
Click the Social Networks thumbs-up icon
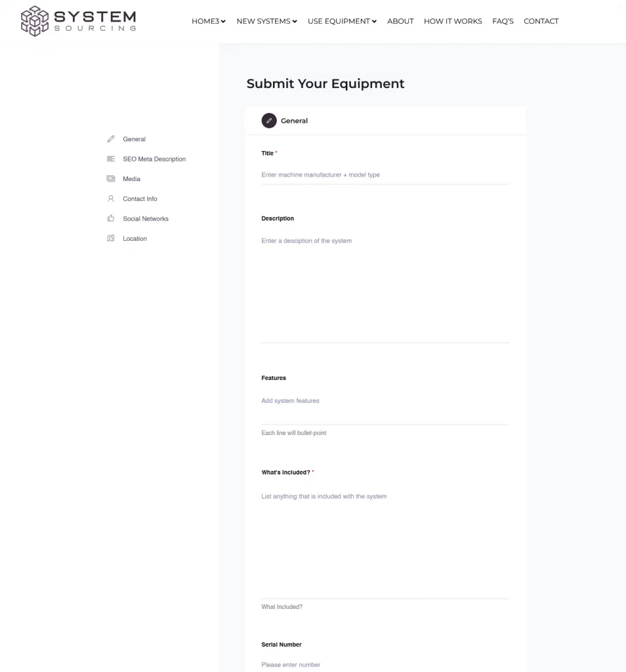click(110, 218)
